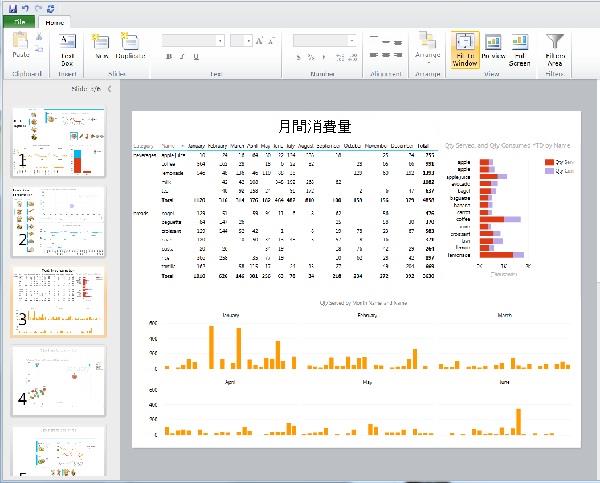Undo the last action
Image resolution: width=600 pixels, height=483 pixels.
(x=25, y=8)
